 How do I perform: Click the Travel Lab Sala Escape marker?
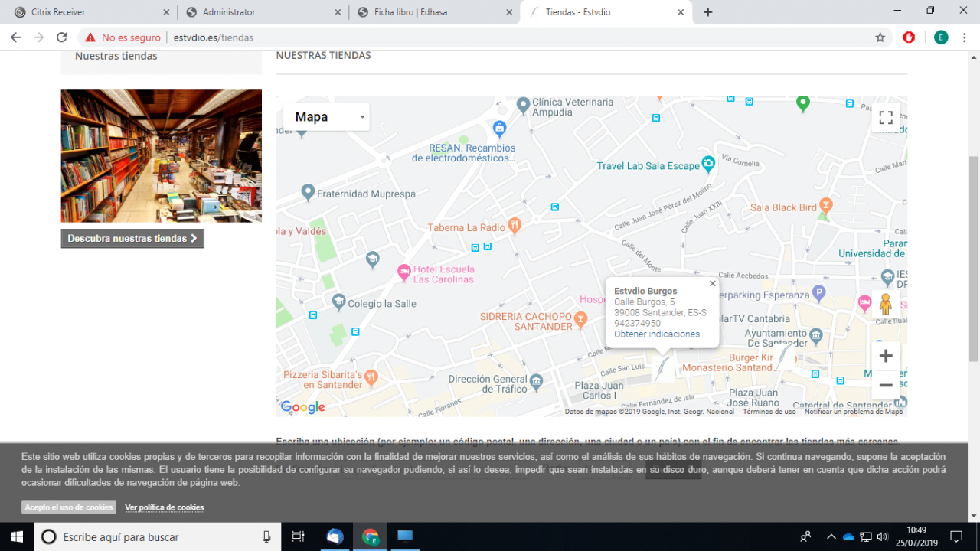point(709,165)
